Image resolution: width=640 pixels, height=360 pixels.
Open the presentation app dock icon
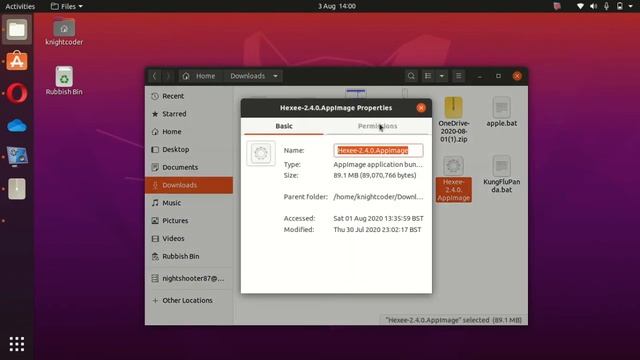point(17,157)
